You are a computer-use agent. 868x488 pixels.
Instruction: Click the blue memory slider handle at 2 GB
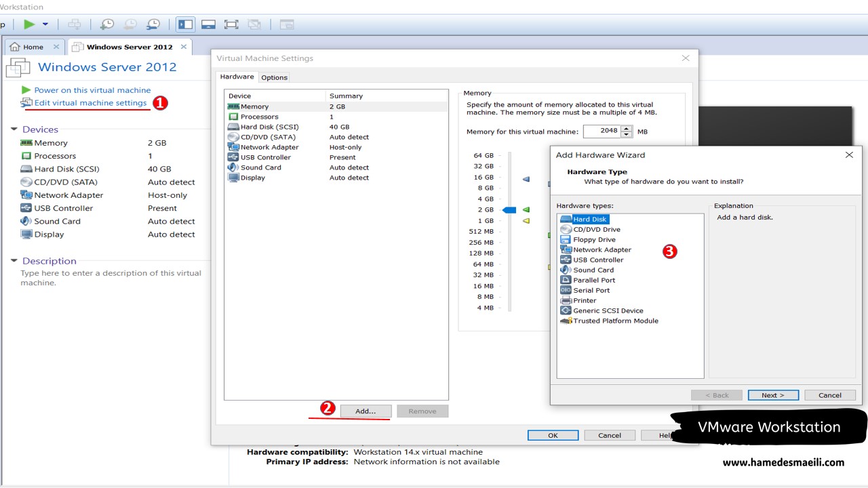(509, 210)
